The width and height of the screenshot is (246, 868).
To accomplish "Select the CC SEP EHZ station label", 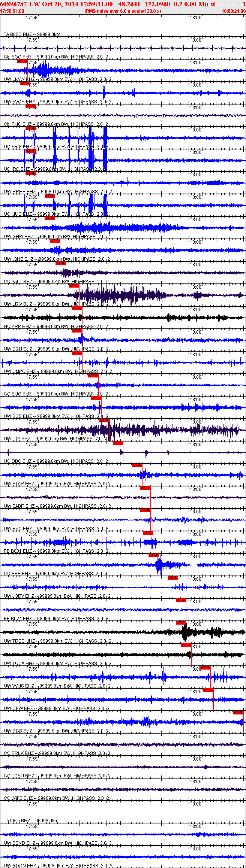I will tap(55, 574).
